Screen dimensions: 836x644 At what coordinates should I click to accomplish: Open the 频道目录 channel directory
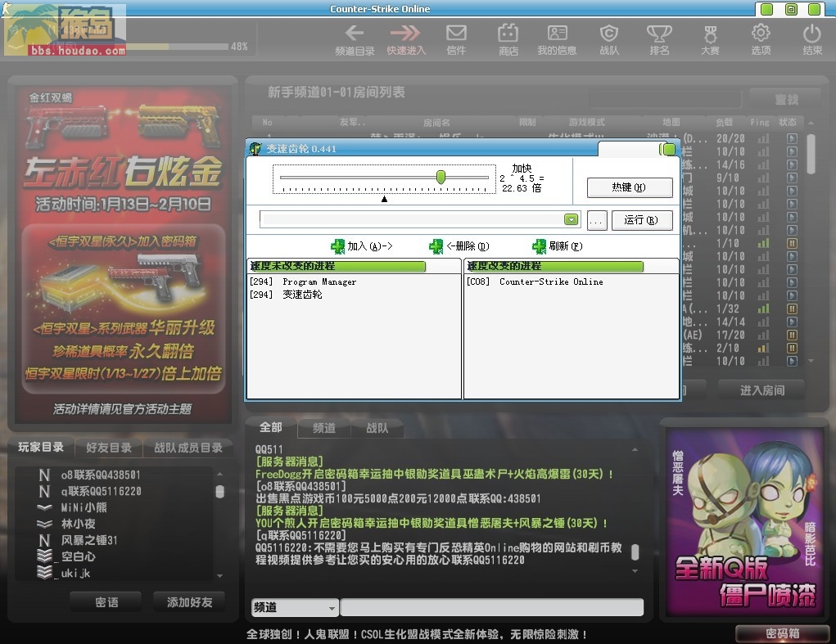pos(355,39)
